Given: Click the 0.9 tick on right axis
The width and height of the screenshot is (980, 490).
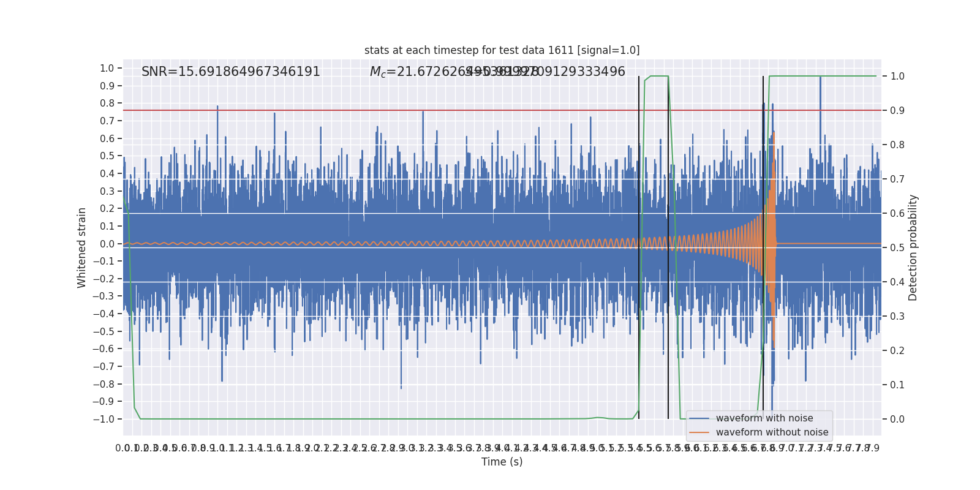Looking at the screenshot, I should point(897,110).
